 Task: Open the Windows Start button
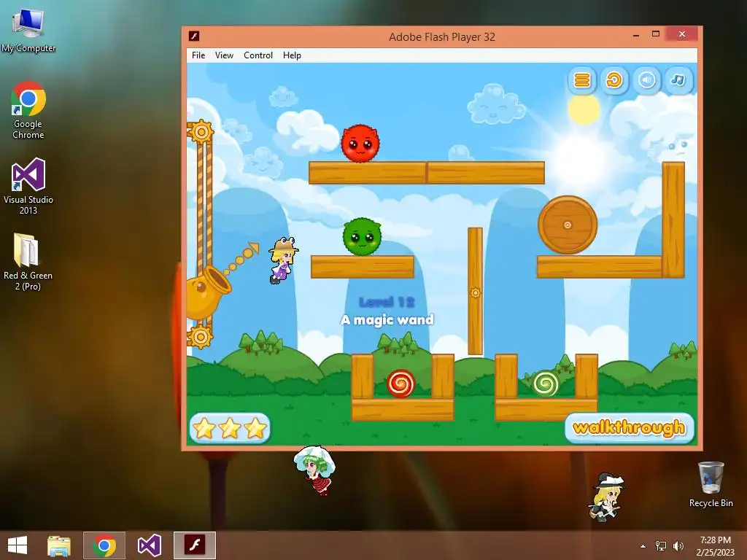[x=18, y=545]
